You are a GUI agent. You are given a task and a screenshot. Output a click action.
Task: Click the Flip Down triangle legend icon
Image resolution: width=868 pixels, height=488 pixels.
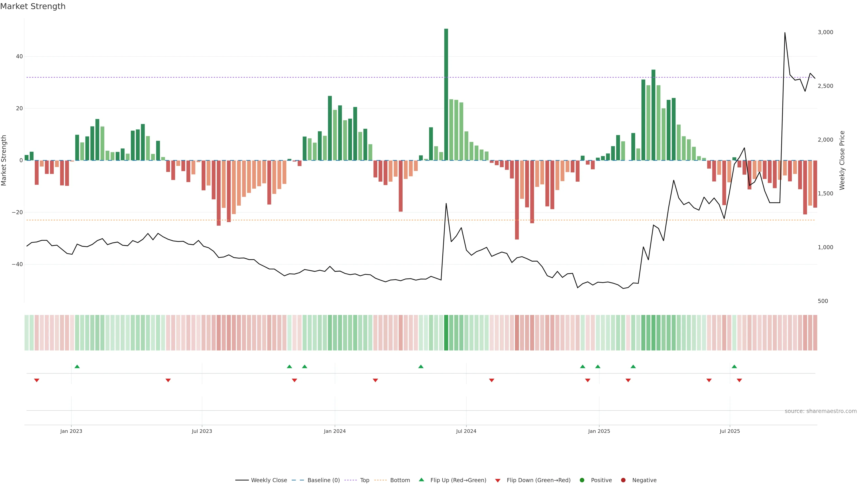click(498, 480)
